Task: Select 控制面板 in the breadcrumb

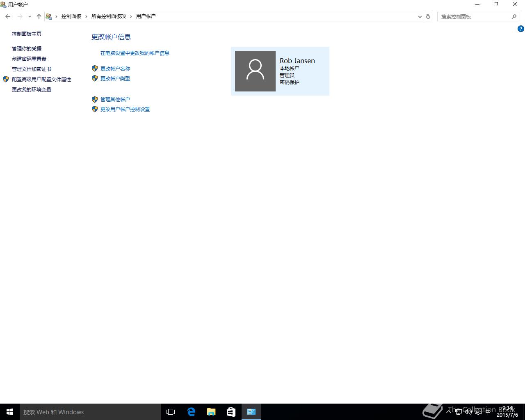Action: click(x=71, y=16)
